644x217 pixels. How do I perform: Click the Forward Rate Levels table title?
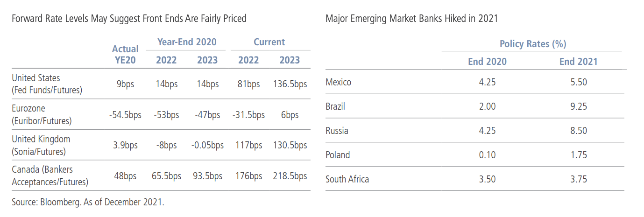coord(129,19)
